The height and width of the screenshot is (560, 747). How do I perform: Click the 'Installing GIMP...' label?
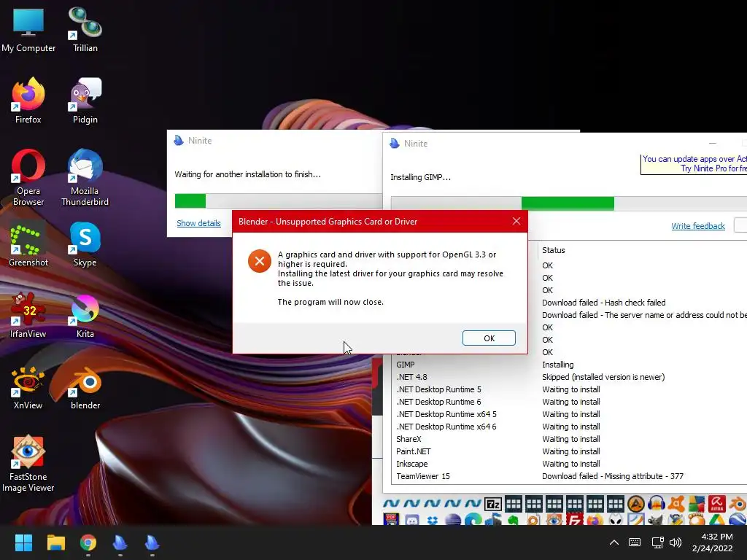click(x=420, y=177)
